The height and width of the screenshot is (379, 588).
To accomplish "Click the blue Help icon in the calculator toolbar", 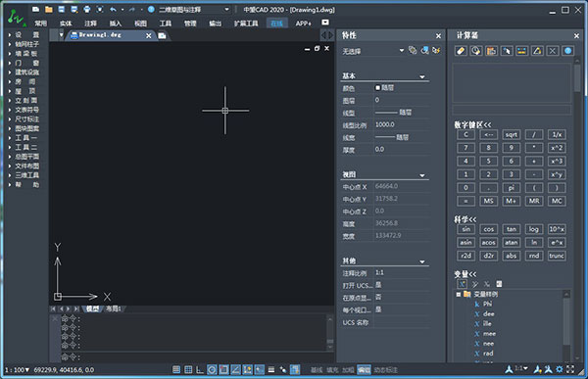I will (568, 51).
